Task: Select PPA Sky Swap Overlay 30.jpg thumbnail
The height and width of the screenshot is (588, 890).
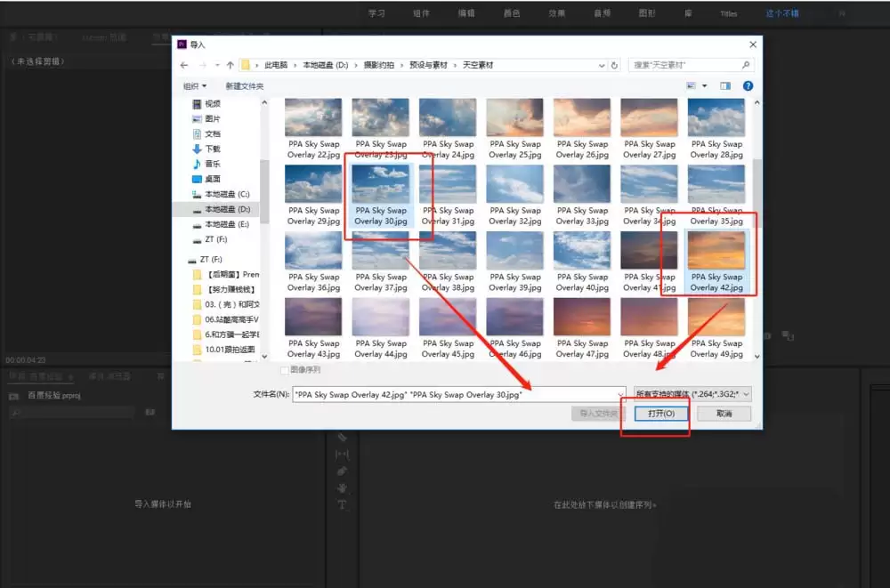Action: point(381,195)
